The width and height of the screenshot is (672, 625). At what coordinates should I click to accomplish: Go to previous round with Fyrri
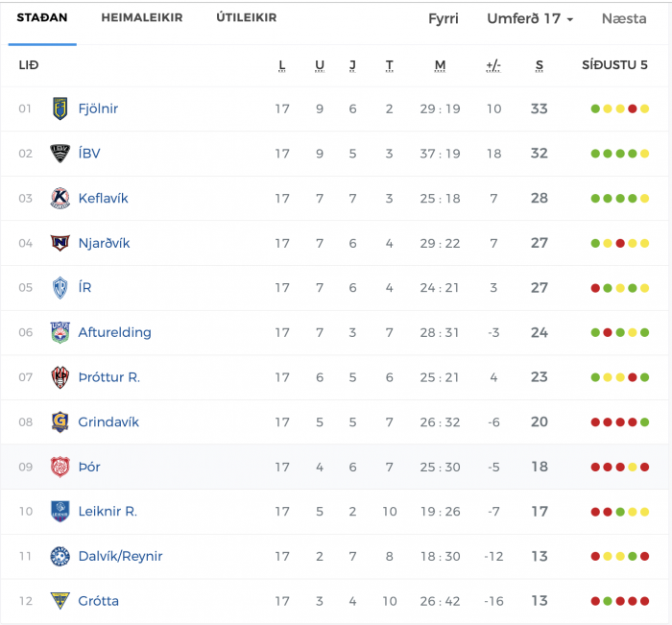pyautogui.click(x=444, y=18)
